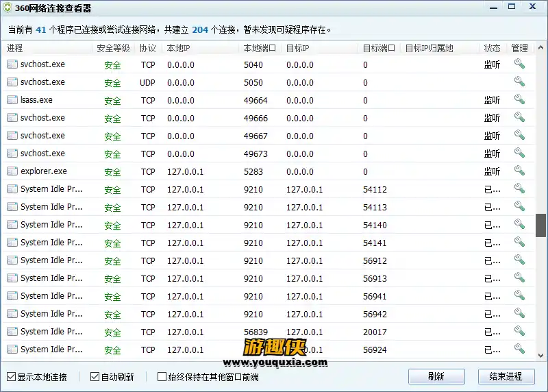The image size is (548, 392).
Task: Toggle the 自动刷新 checkbox
Action: point(95,377)
